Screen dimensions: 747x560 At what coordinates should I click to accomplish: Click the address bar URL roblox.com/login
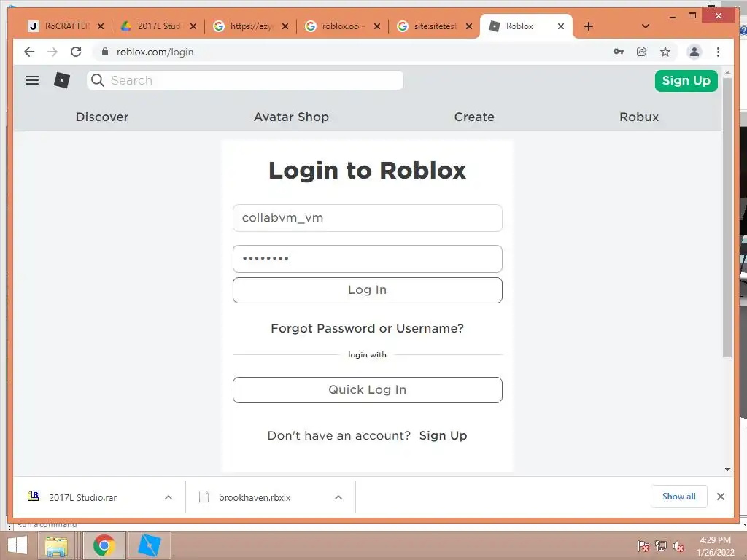(155, 52)
